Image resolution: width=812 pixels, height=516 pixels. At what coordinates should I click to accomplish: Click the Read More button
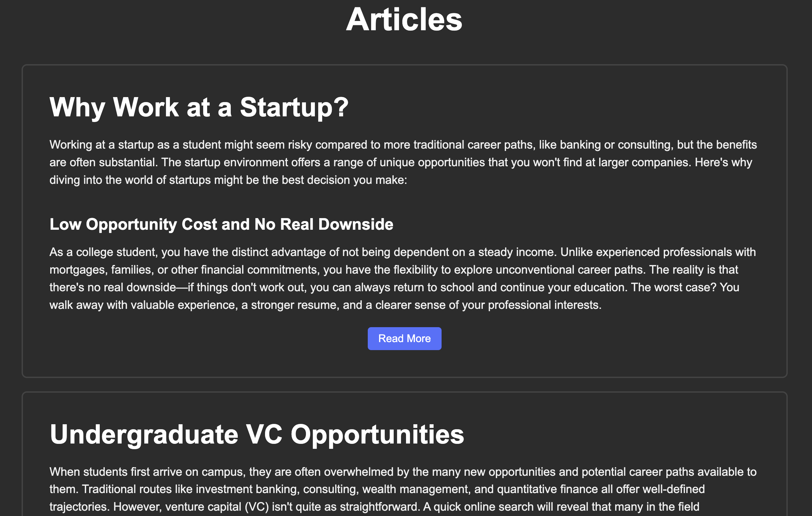pos(404,338)
